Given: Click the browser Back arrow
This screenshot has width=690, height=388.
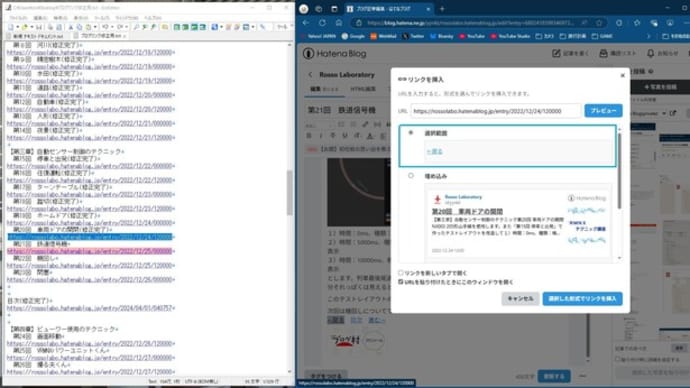Looking at the screenshot, I should (306, 23).
